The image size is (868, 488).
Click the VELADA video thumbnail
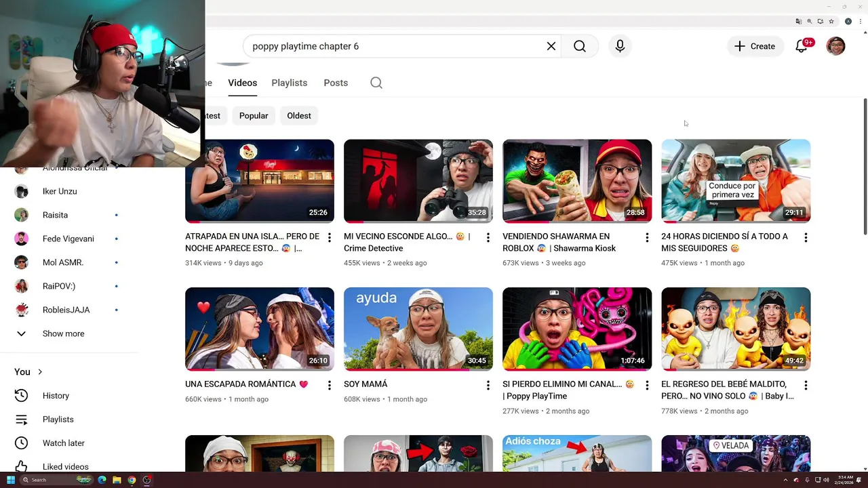click(736, 453)
